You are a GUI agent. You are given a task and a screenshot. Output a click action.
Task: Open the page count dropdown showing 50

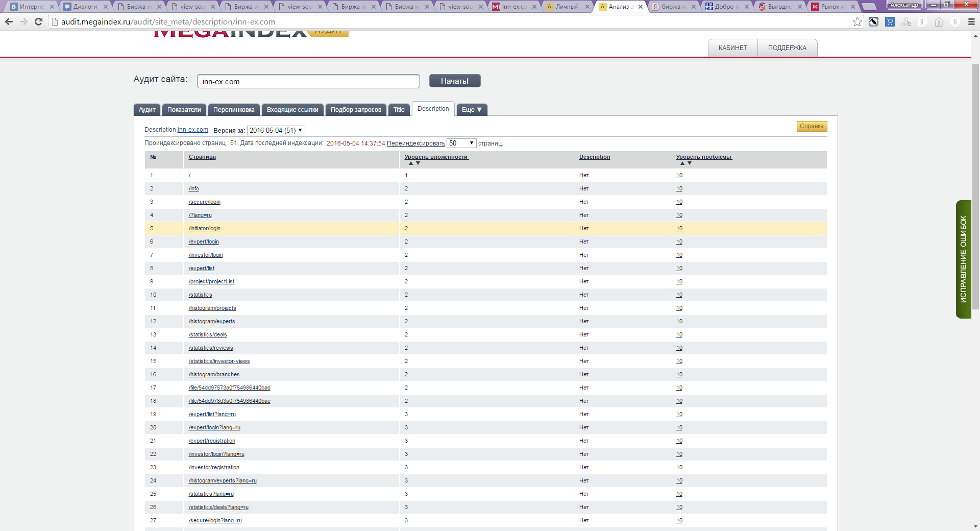coord(461,143)
